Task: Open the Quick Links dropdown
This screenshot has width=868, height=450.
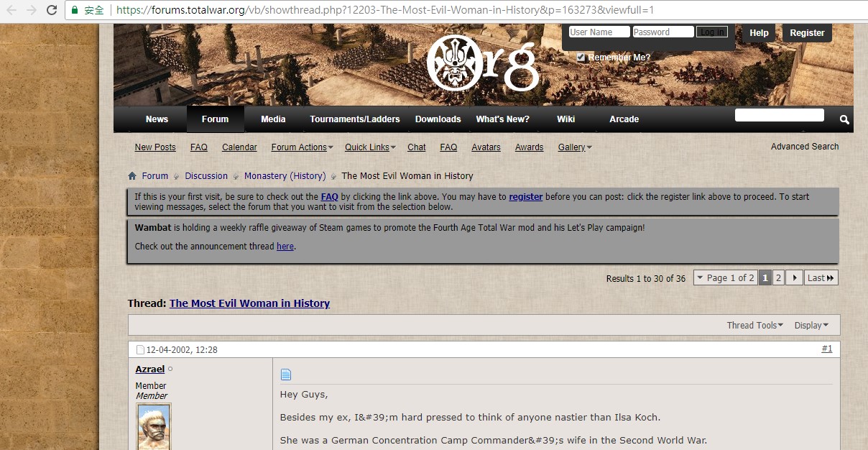Action: (x=370, y=147)
